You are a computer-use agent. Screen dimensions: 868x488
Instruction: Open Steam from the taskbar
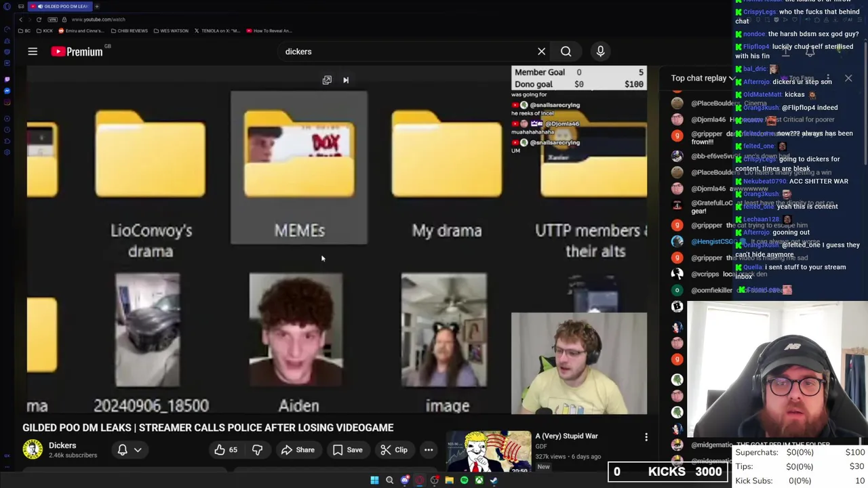click(494, 481)
